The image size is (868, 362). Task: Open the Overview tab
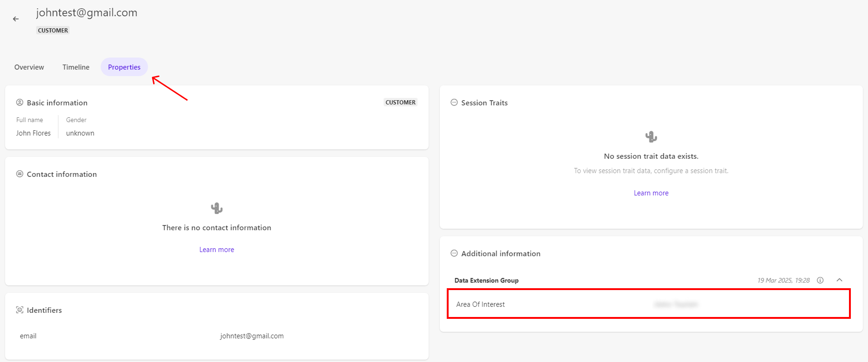[x=29, y=67]
